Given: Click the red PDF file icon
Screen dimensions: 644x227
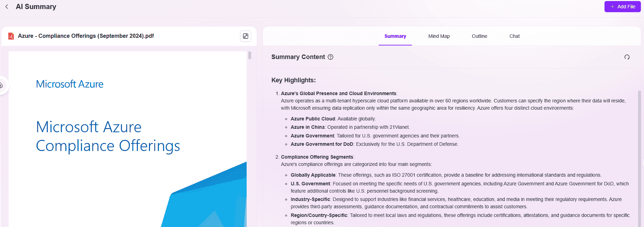Looking at the screenshot, I should 11,36.
